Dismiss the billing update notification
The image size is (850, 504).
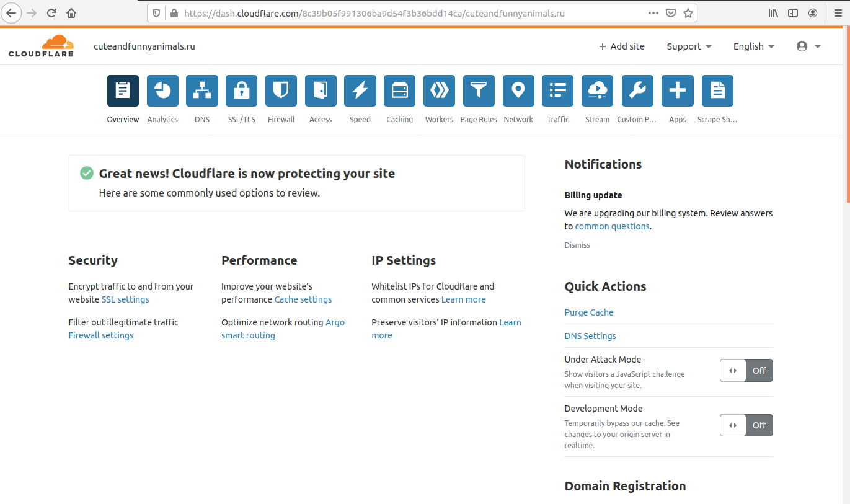click(x=577, y=245)
